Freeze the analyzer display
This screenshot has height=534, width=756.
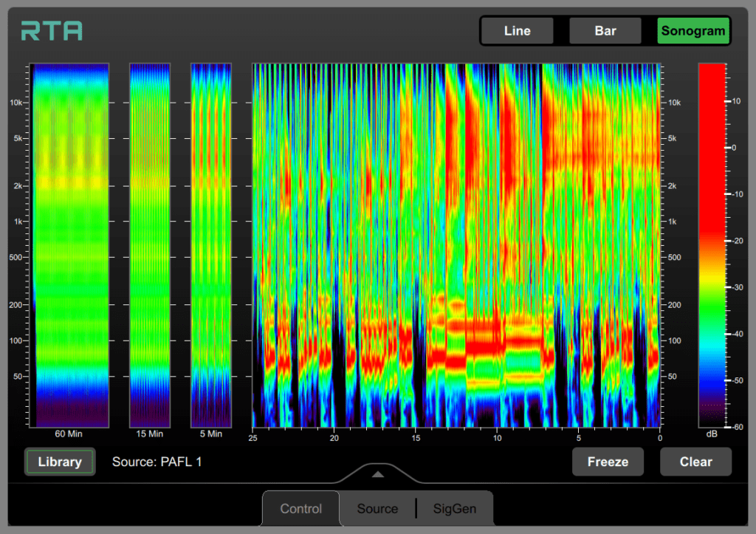608,462
